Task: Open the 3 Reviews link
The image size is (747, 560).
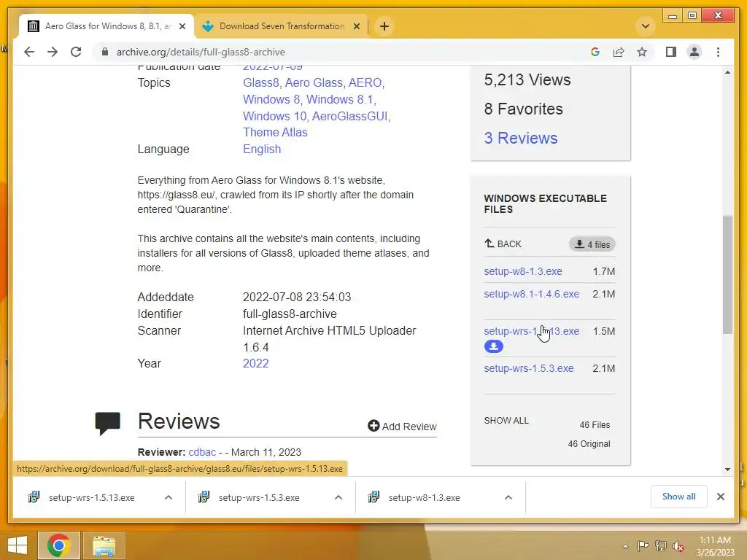Action: (x=521, y=138)
